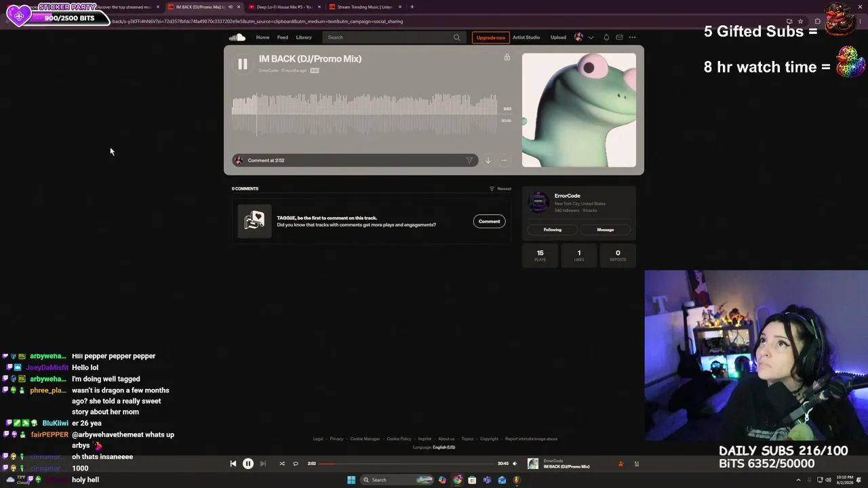View the 1 likes stat
The image size is (868, 488).
579,255
